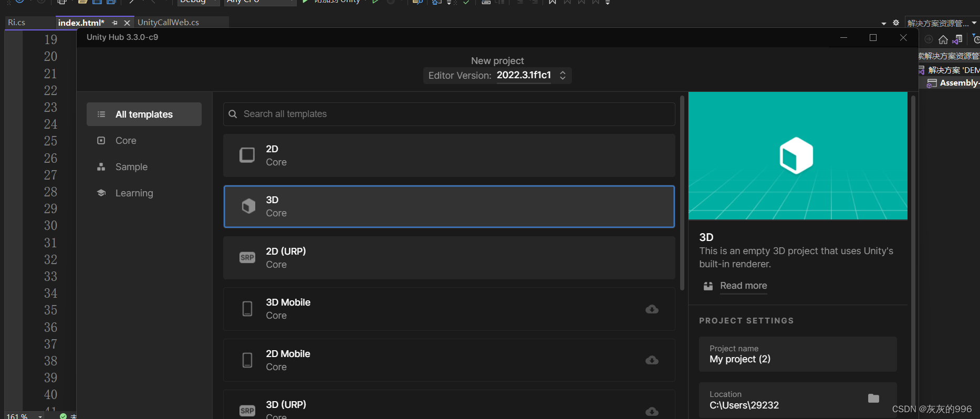The image size is (980, 419).
Task: Click line number 30 in code editor
Action: [x=50, y=225]
